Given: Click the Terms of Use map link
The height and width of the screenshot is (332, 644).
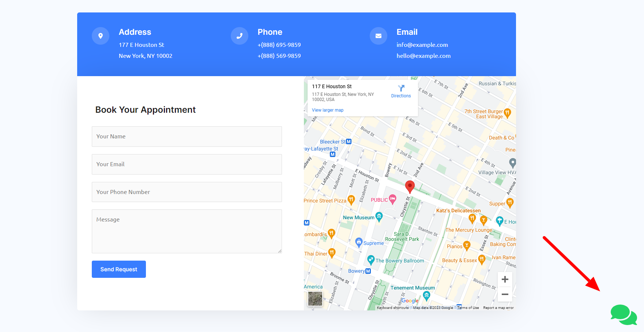Looking at the screenshot, I should tap(468, 308).
